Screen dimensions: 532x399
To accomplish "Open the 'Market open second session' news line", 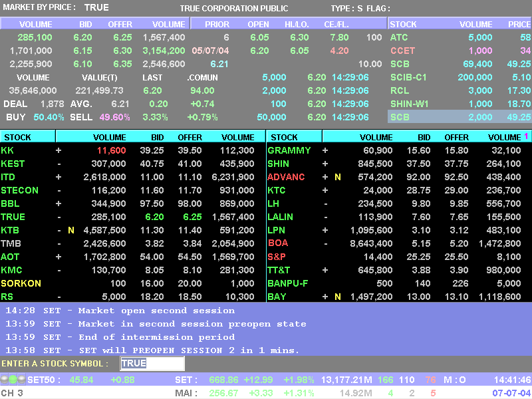I will (120, 311).
